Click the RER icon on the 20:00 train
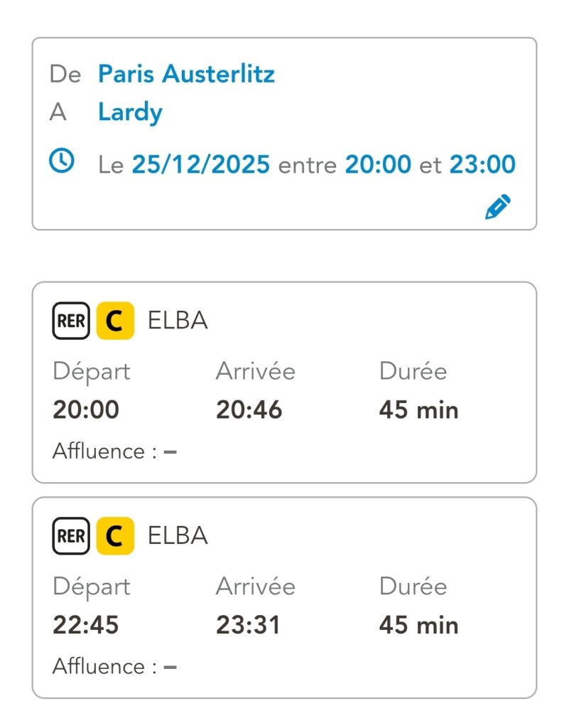The width and height of the screenshot is (569, 728). pos(71,321)
